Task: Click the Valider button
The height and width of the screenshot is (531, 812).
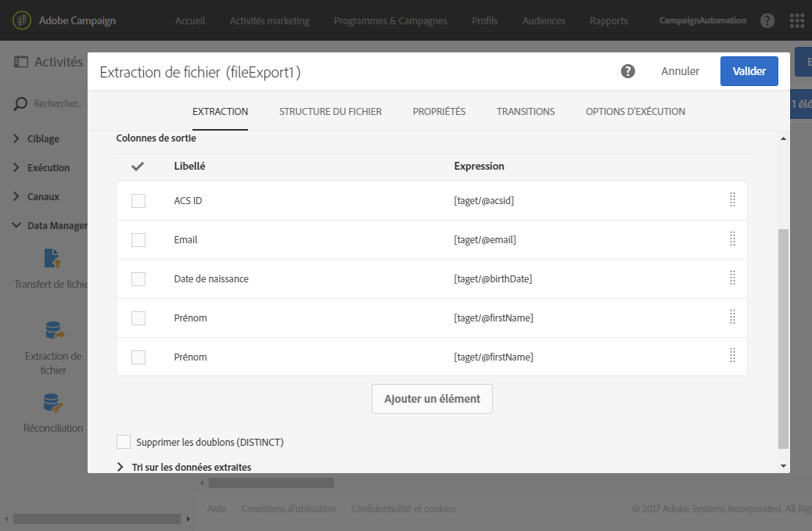Action: [749, 71]
